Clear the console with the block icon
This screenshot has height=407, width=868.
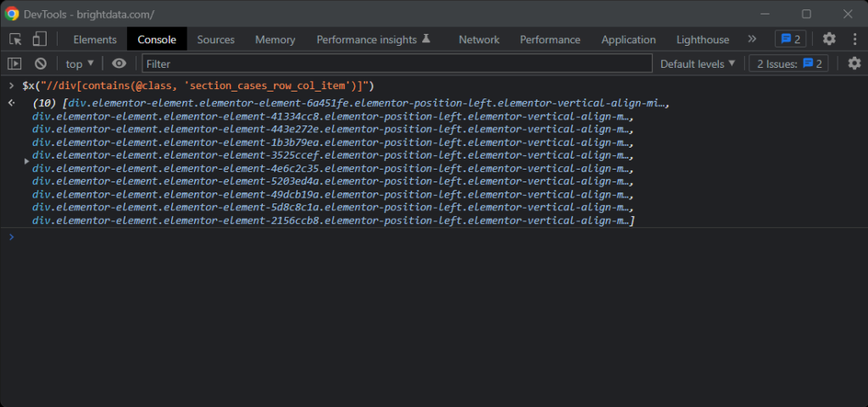(40, 64)
